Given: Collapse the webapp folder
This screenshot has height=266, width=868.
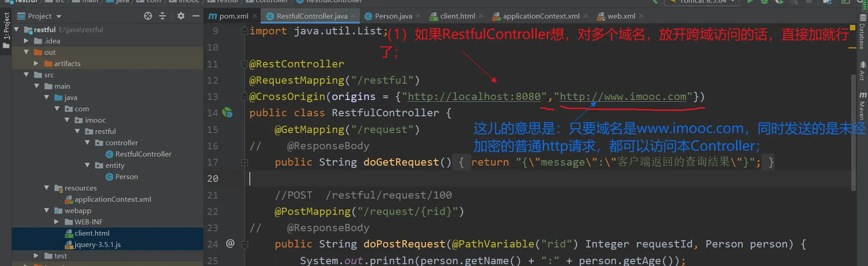Looking at the screenshot, I should pos(47,210).
